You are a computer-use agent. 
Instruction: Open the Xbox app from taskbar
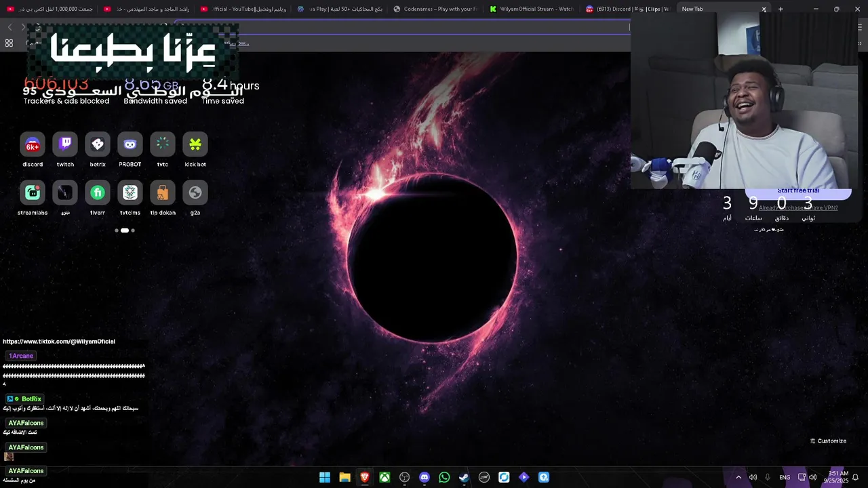point(384,477)
